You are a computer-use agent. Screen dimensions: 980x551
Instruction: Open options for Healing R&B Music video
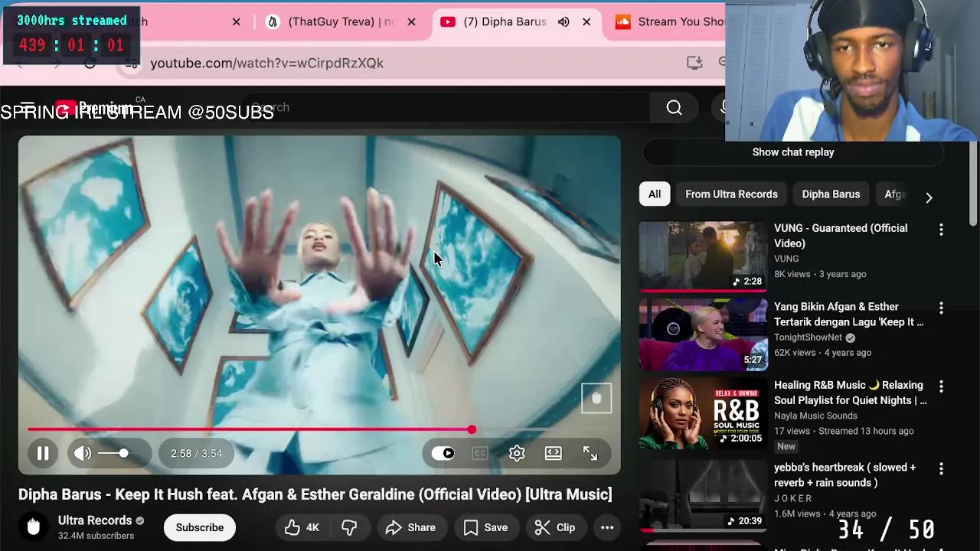(x=941, y=386)
